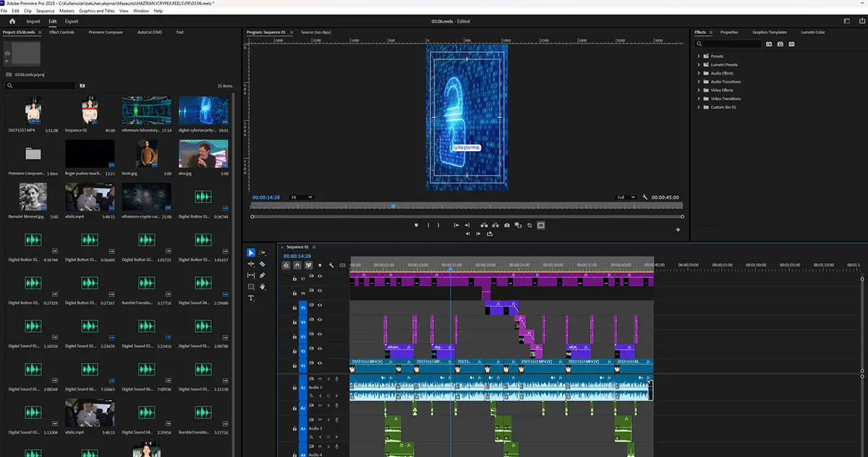This screenshot has width=868, height=457.
Task: Select the Ripple Edit tool
Action: (251, 264)
